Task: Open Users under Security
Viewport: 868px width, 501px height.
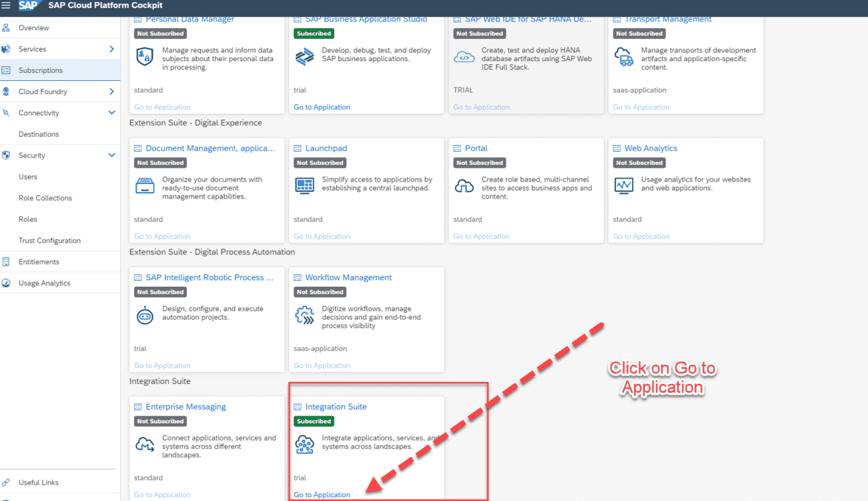Action: [28, 177]
